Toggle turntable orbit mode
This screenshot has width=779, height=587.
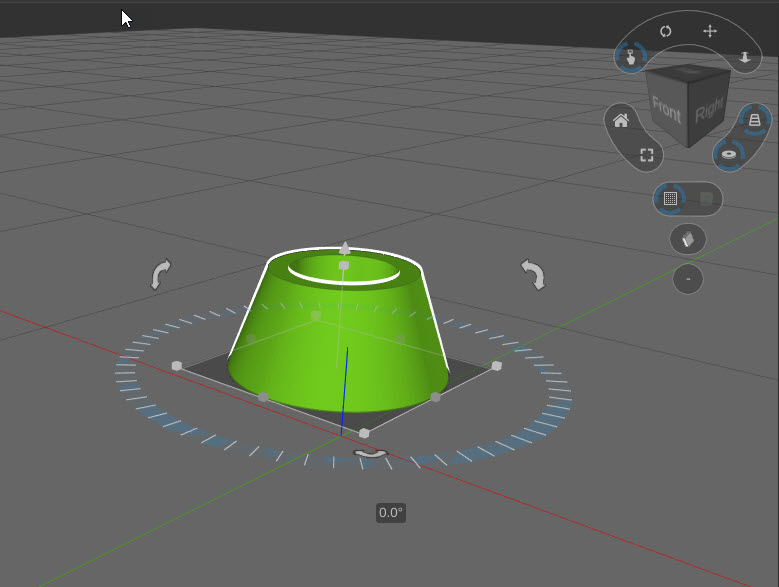coord(729,154)
